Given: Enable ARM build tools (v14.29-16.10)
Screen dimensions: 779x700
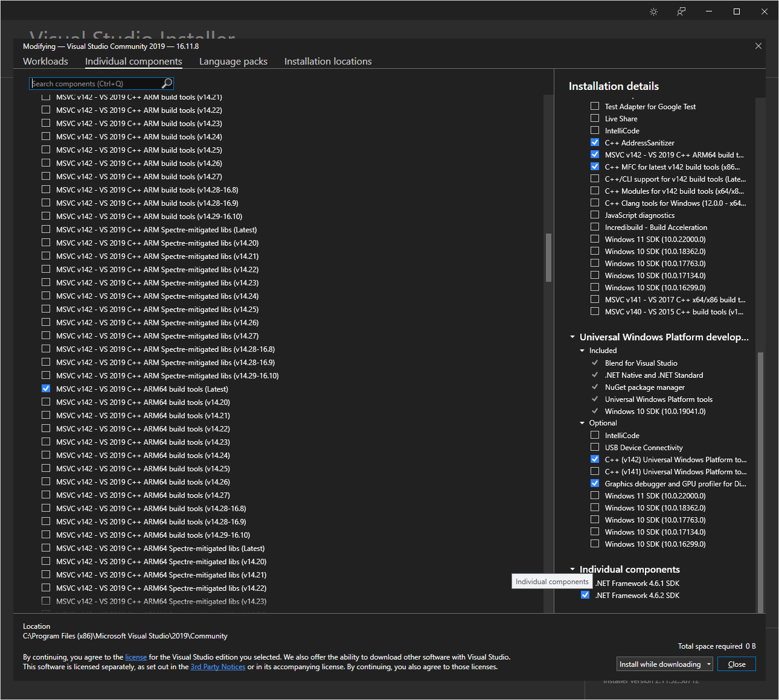Looking at the screenshot, I should tap(46, 216).
